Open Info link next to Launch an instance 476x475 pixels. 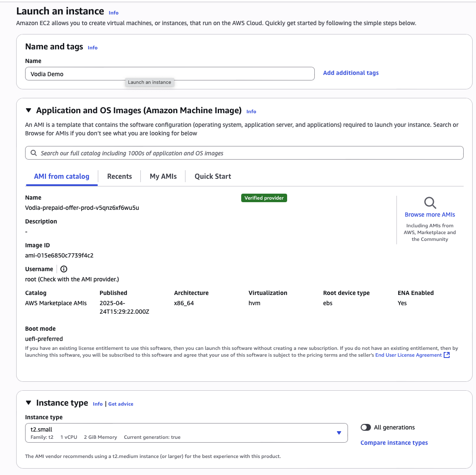(114, 13)
